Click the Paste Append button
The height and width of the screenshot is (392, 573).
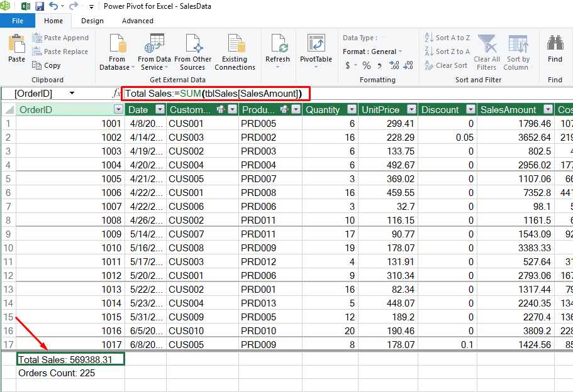click(60, 38)
